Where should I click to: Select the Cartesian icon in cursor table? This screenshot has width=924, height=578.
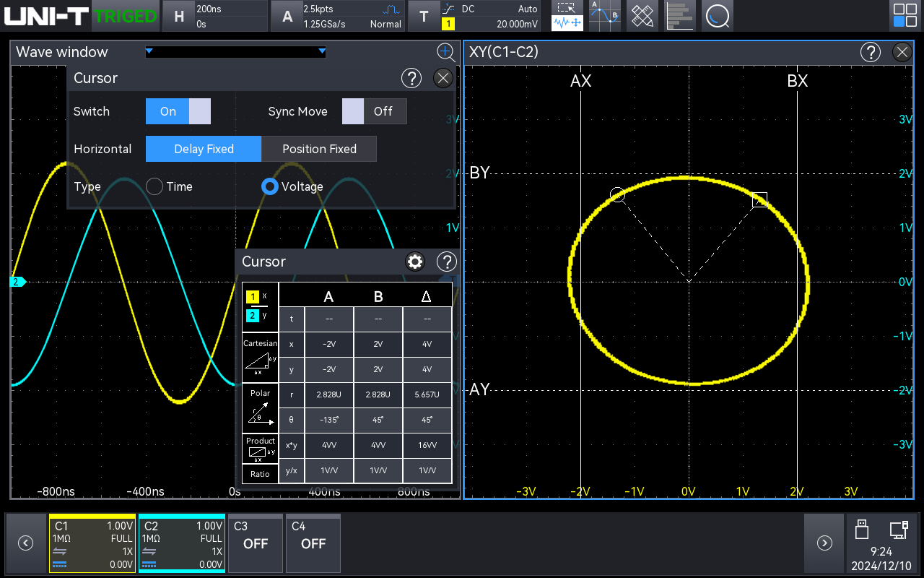(x=260, y=356)
